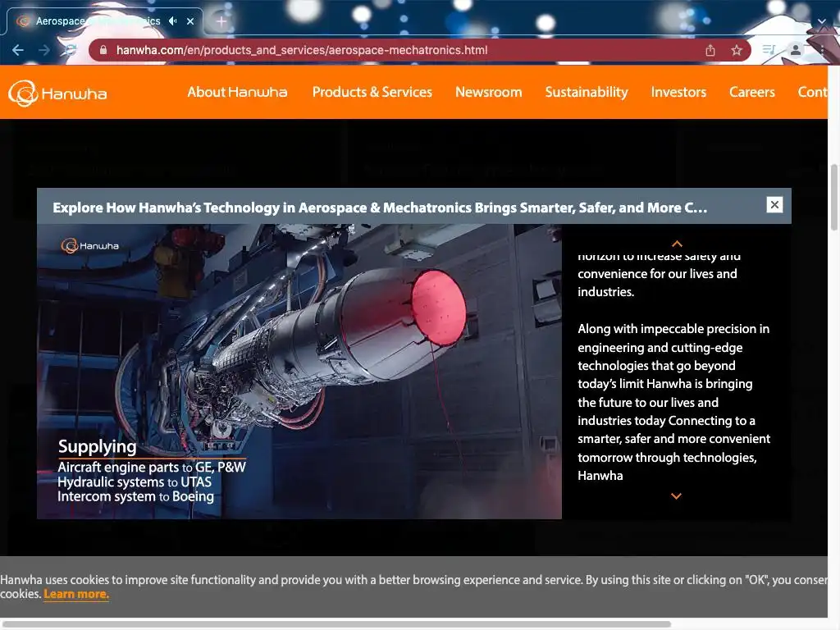Click the Hanwha watermark logo in video
Screen dimensions: 840x630
tap(90, 246)
